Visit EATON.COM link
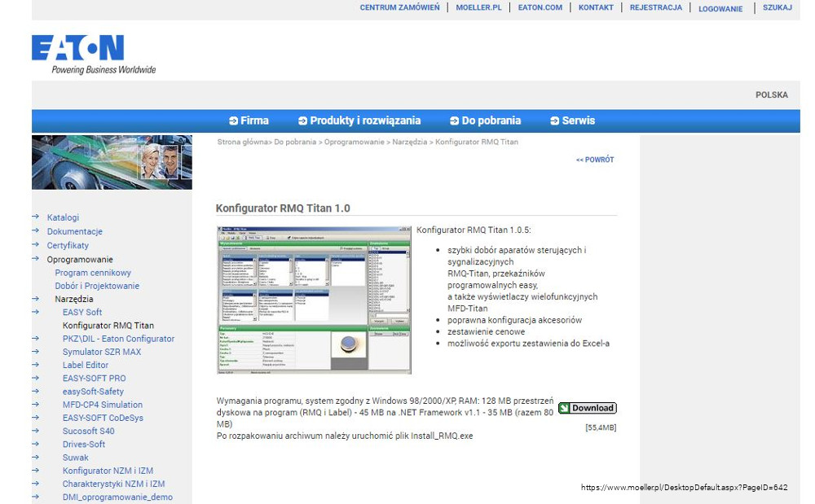 [x=540, y=8]
